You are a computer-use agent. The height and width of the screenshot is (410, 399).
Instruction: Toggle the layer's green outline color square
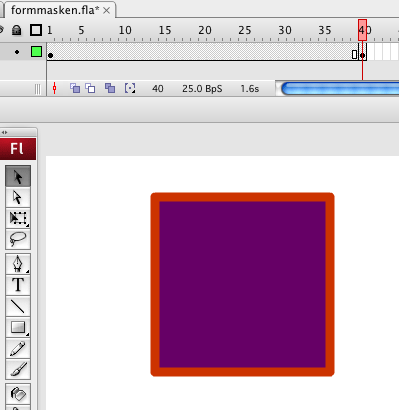point(36,52)
